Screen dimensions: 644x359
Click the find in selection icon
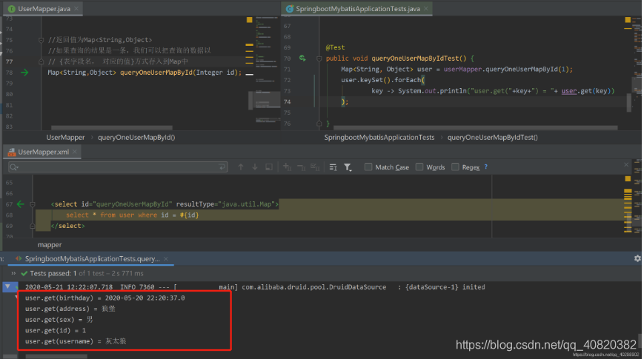tap(269, 167)
